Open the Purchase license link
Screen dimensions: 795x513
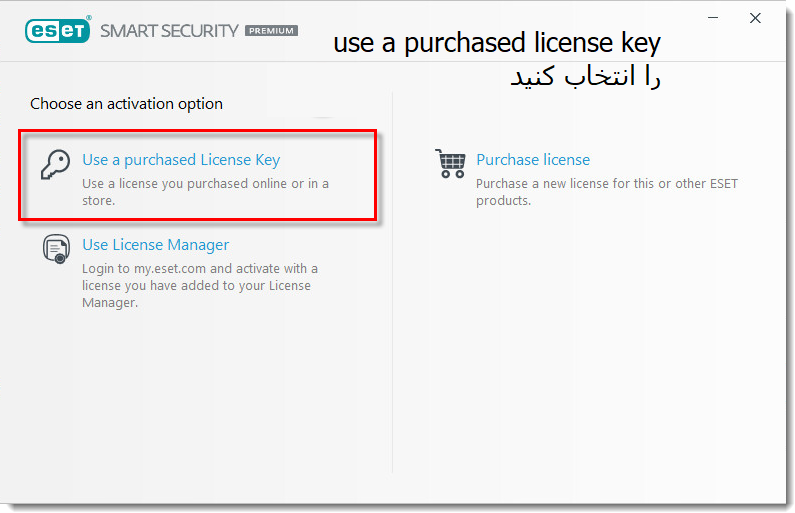(533, 160)
